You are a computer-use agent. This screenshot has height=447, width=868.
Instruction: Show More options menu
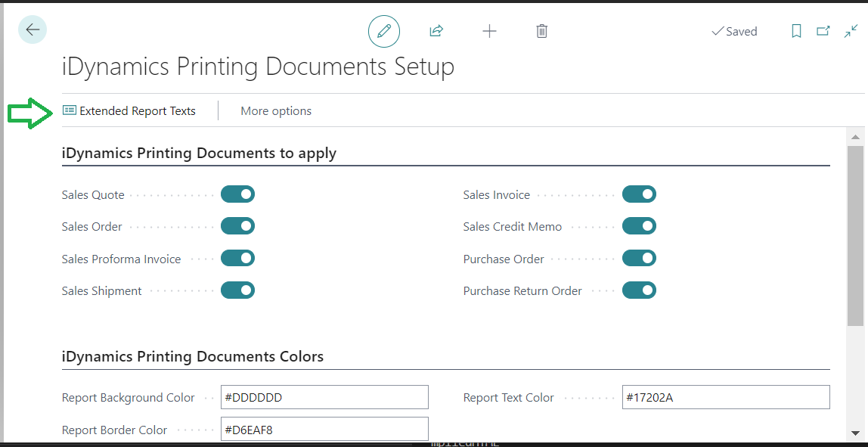(276, 110)
